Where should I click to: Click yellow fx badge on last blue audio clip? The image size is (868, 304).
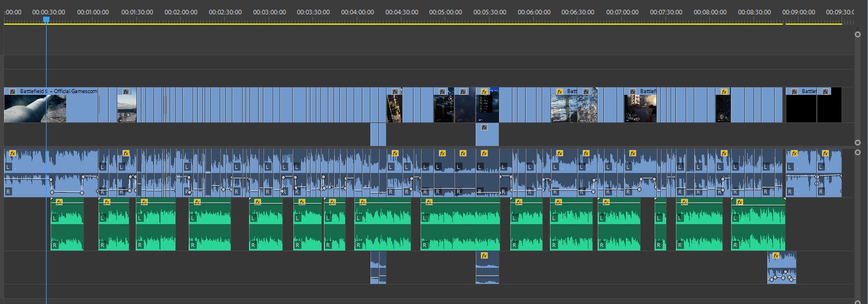(x=825, y=153)
